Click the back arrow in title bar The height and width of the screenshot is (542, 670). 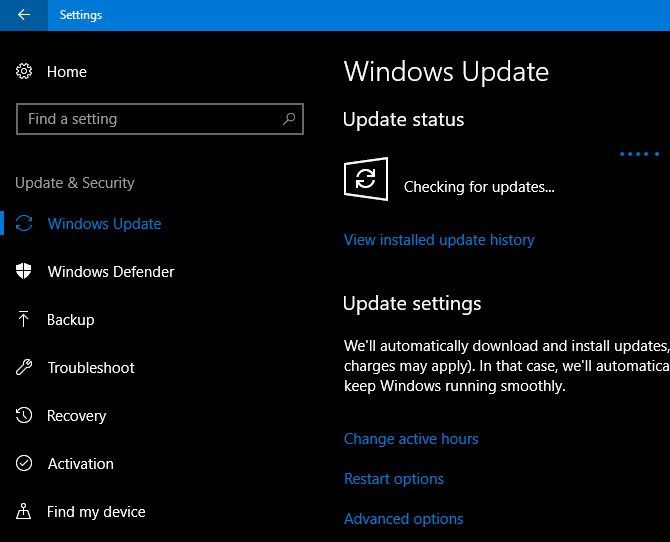[24, 15]
